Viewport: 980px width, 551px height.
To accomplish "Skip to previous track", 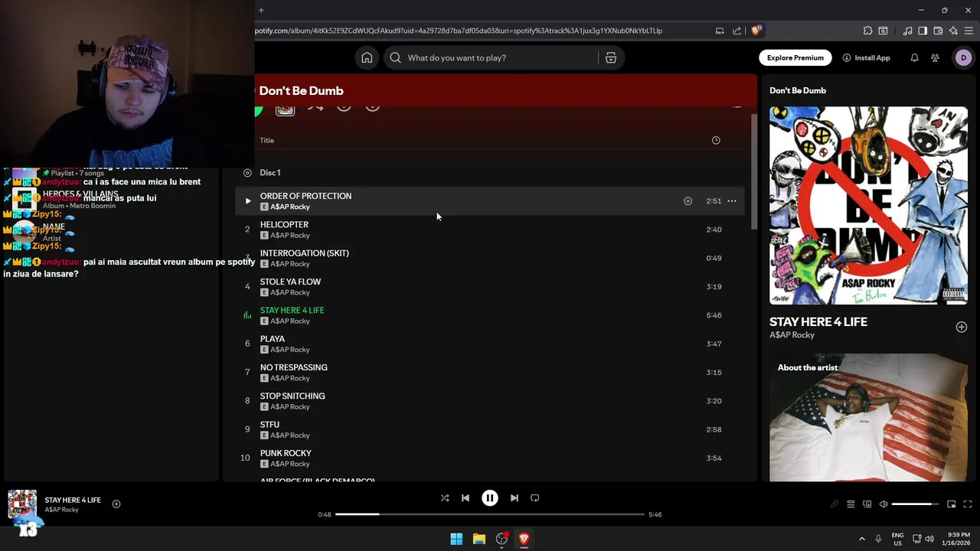I will [x=465, y=497].
